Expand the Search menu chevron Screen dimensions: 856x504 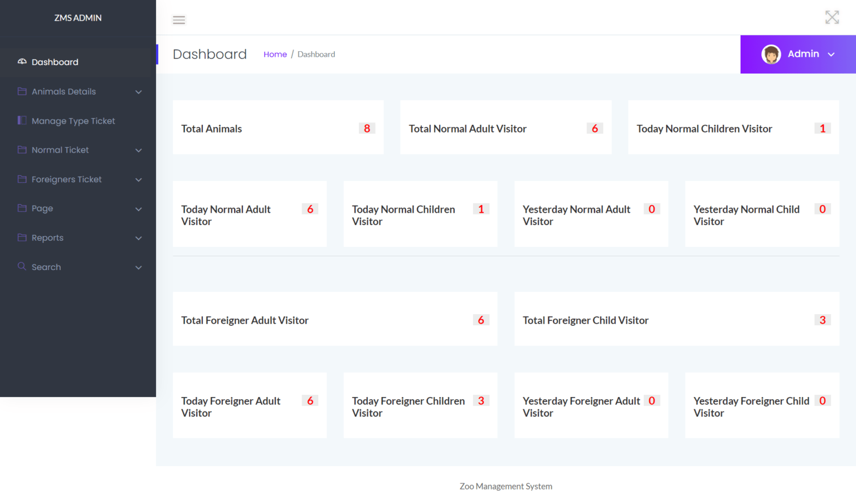point(138,267)
